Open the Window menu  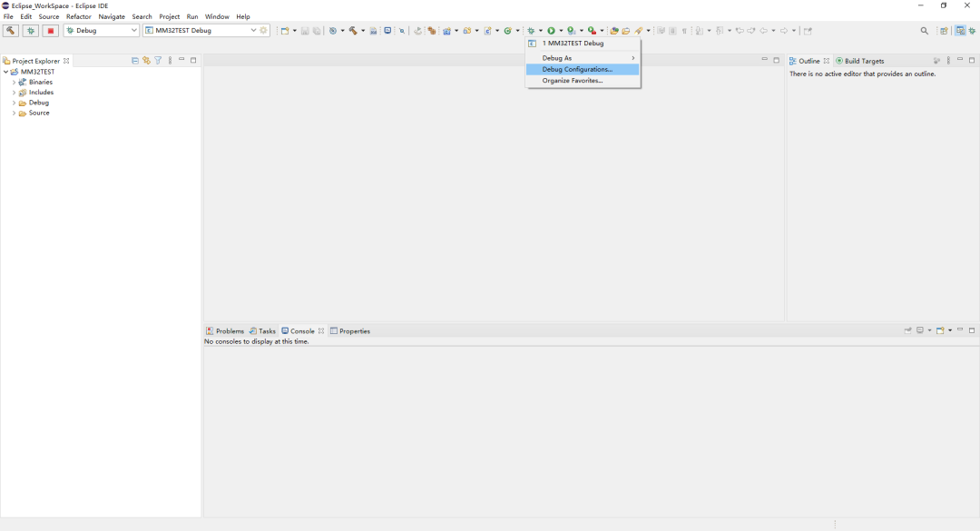pos(217,17)
